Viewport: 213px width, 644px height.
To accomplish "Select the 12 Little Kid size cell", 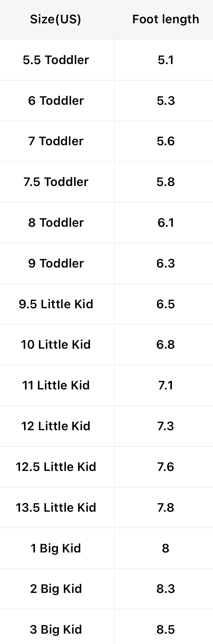I will coord(56,426).
